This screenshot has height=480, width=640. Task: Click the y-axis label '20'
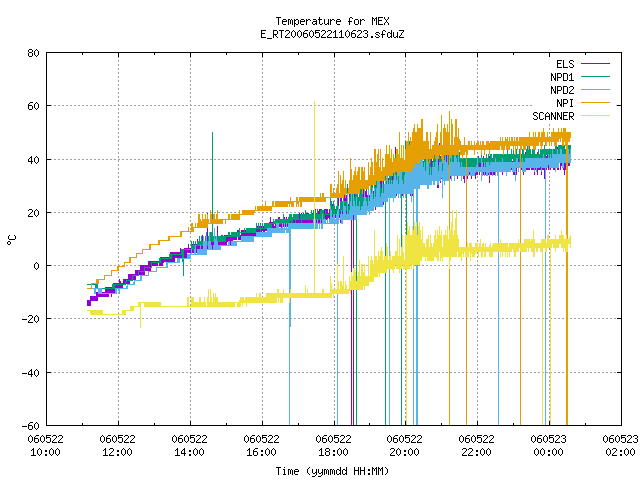33,213
